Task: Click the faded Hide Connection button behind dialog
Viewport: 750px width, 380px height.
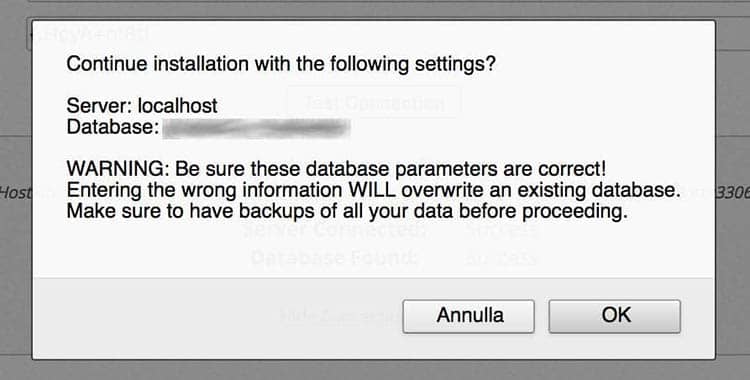Action: [341, 316]
